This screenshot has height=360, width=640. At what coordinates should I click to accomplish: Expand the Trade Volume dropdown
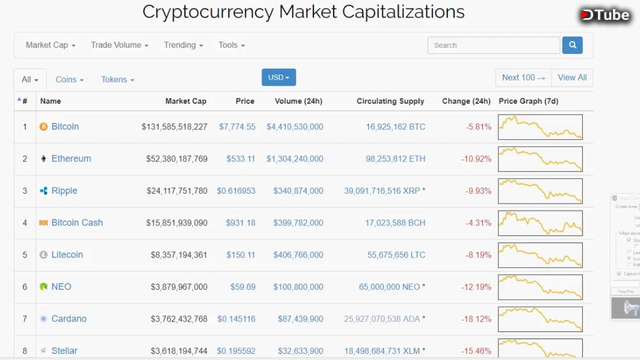[119, 45]
